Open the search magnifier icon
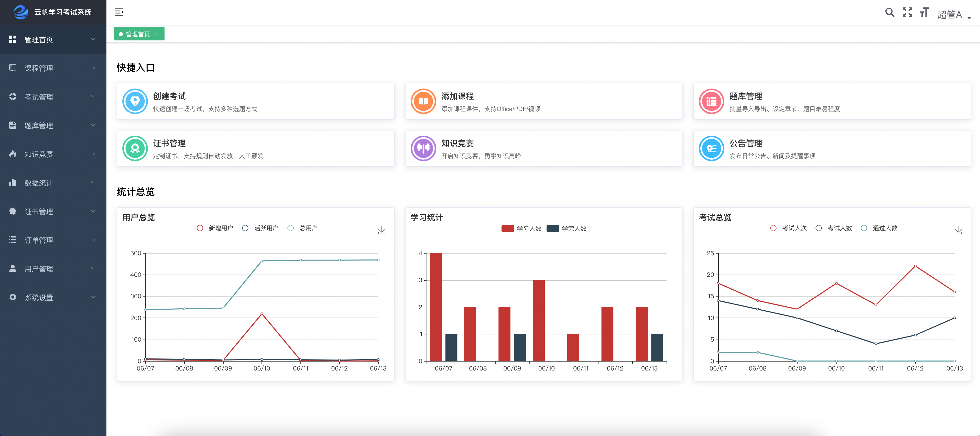Viewport: 980px width, 436px height. tap(889, 13)
